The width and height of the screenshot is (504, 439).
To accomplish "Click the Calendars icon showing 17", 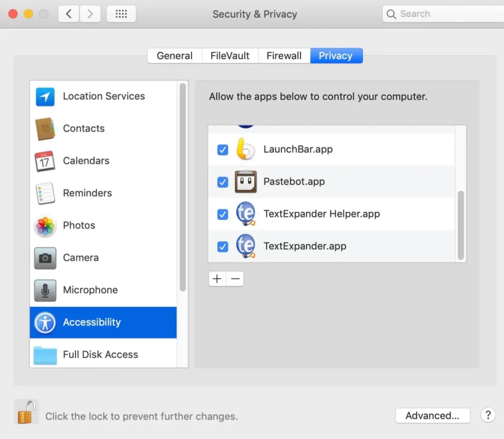I will [45, 161].
